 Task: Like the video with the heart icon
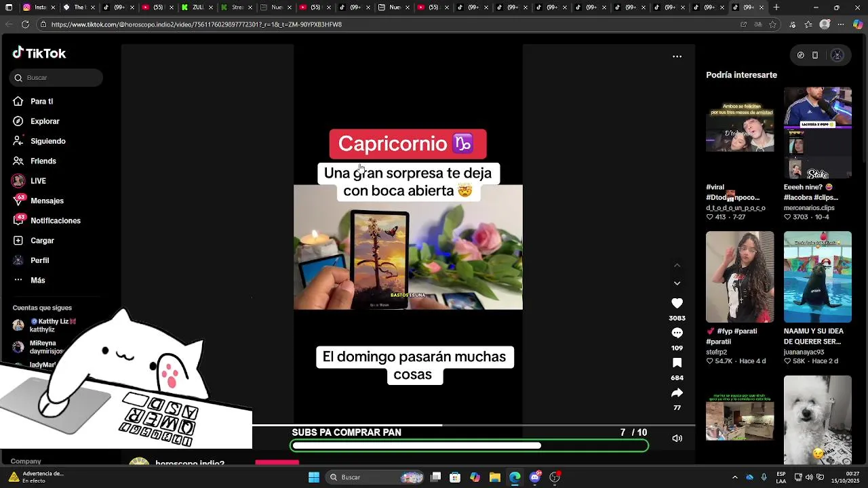tap(677, 304)
